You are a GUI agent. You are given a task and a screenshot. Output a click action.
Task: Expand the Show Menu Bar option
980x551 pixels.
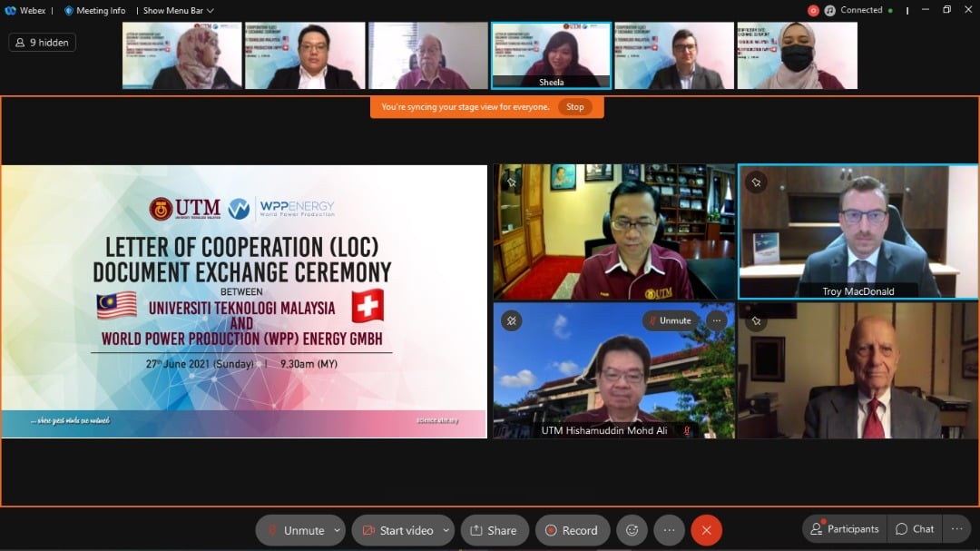pos(178,10)
